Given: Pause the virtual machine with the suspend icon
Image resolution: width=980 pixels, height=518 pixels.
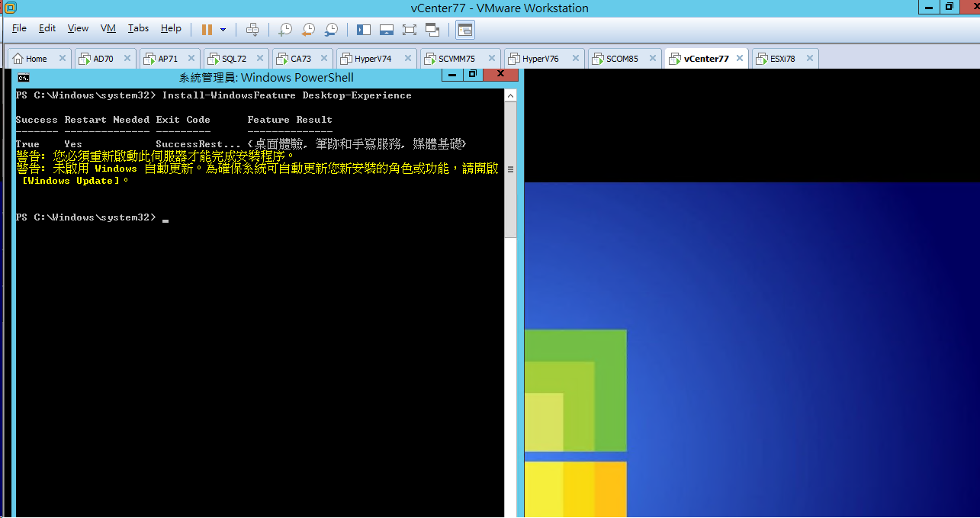Looking at the screenshot, I should point(207,30).
